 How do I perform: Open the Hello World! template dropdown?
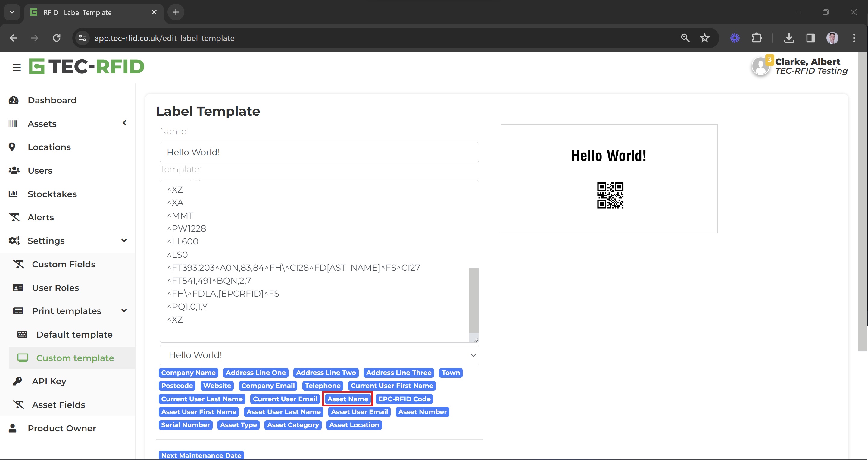(319, 355)
